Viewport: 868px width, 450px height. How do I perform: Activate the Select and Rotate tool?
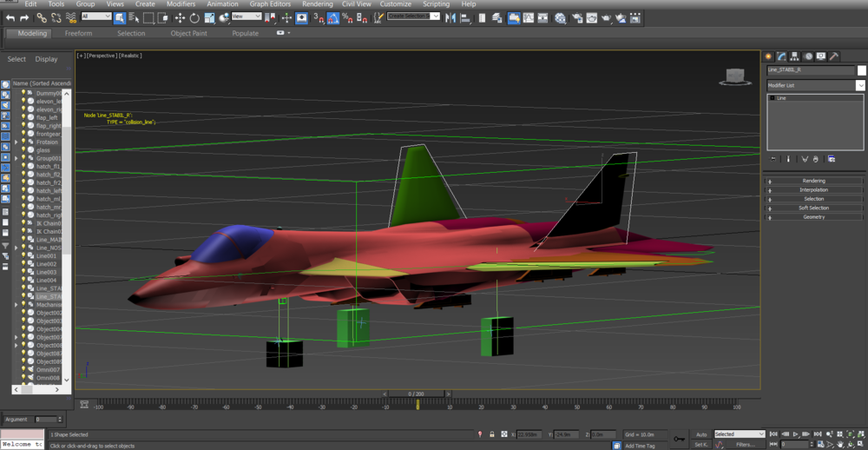[x=194, y=17]
